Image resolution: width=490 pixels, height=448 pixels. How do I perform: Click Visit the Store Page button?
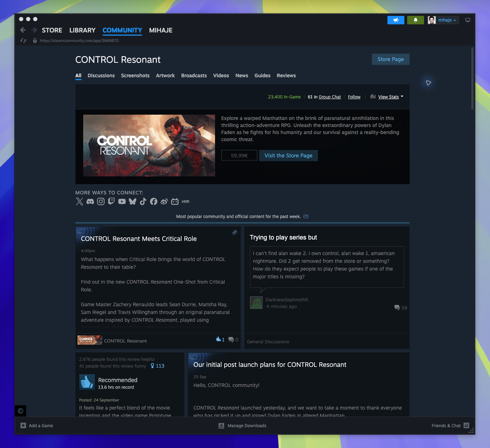(x=288, y=156)
